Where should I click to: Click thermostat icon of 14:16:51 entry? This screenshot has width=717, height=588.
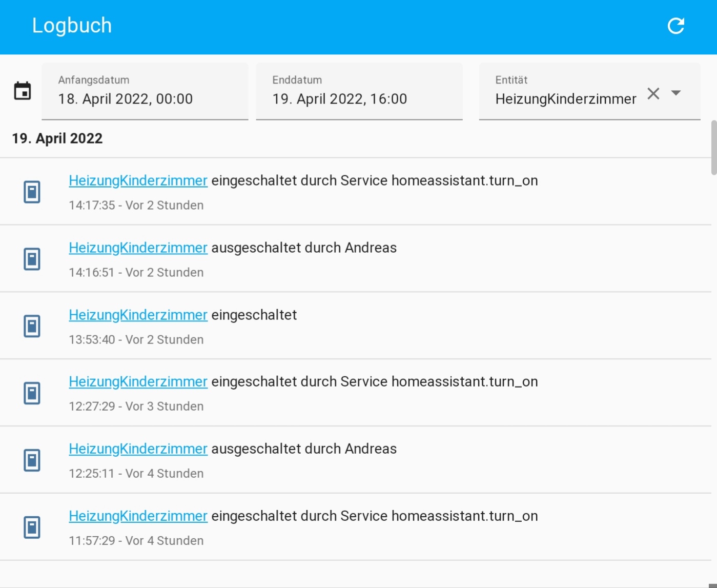pyautogui.click(x=32, y=259)
